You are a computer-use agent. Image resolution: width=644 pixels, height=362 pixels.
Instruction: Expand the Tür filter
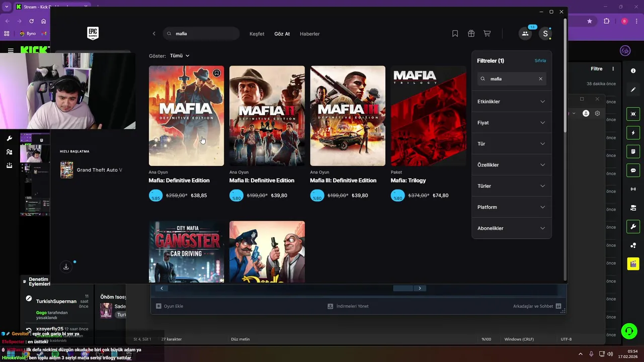click(512, 144)
